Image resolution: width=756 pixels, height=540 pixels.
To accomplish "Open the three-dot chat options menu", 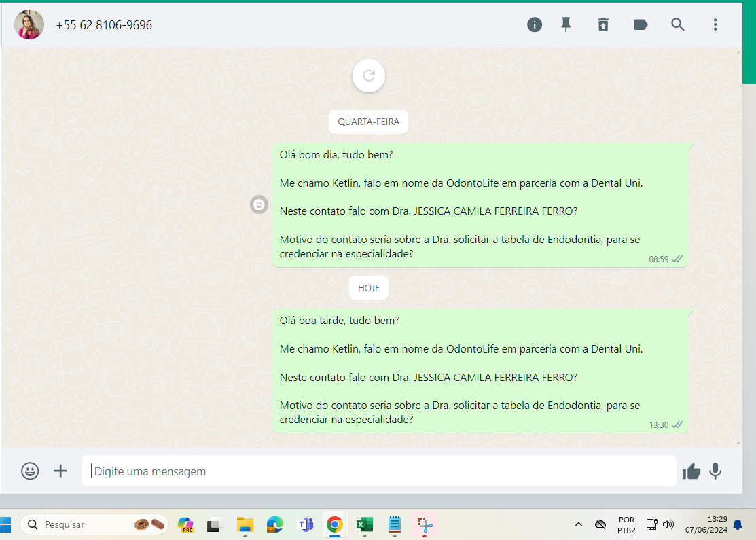I will point(715,24).
